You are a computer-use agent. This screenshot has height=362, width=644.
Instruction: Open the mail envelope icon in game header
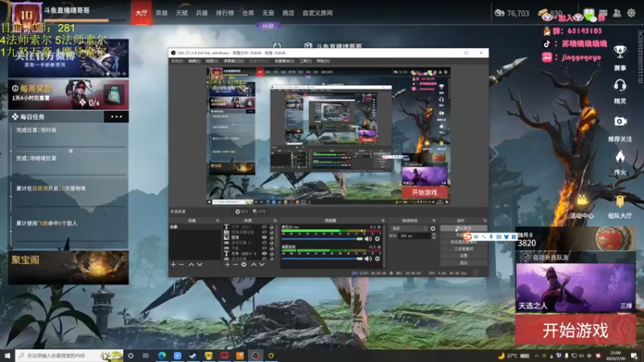tap(603, 13)
